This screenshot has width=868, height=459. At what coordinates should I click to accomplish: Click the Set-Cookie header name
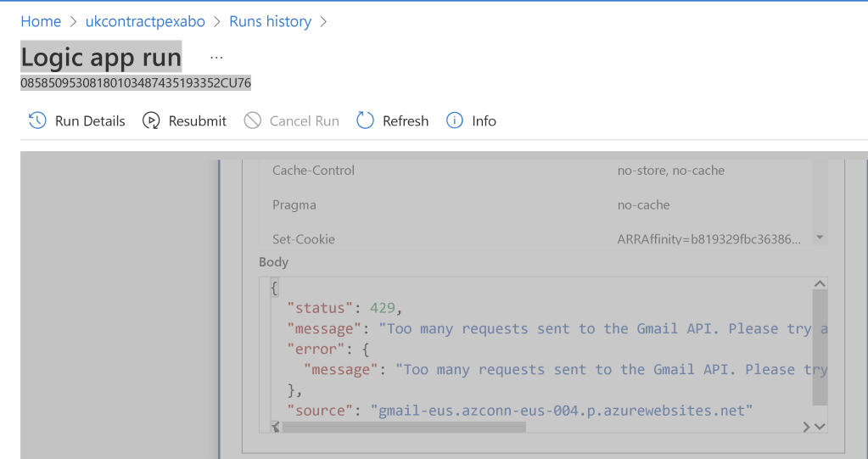point(304,239)
